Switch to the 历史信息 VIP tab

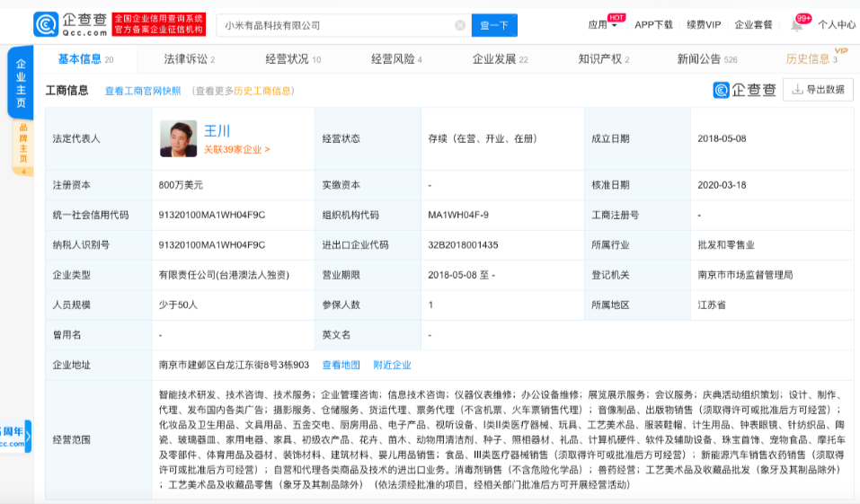click(x=811, y=59)
